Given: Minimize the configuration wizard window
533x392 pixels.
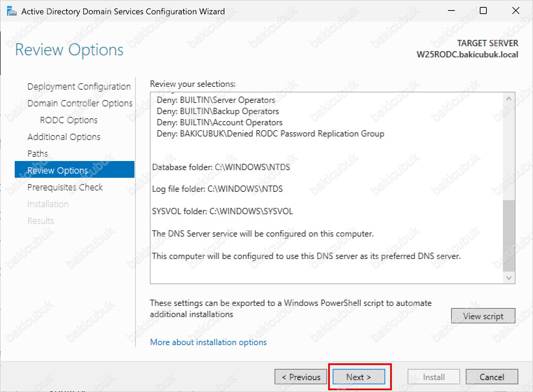Looking at the screenshot, I should coord(451,11).
